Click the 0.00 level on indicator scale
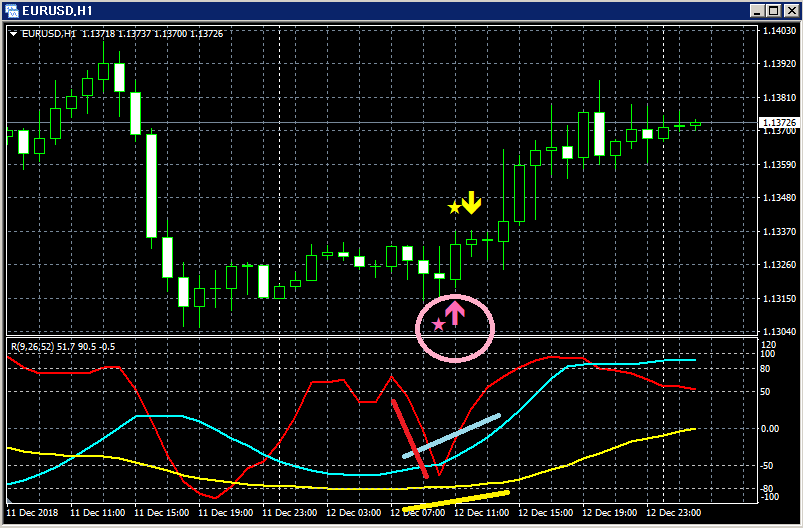 click(770, 429)
